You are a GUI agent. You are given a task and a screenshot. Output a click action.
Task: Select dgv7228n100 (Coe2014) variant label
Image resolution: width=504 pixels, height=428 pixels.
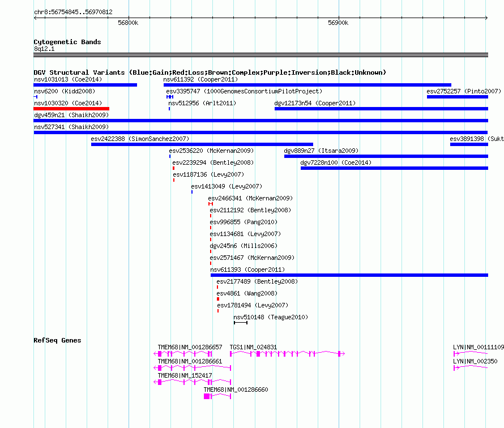pyautogui.click(x=336, y=162)
